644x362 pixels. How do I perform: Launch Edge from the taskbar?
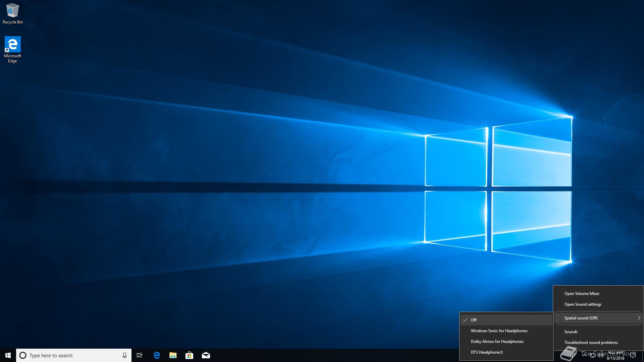click(x=157, y=355)
